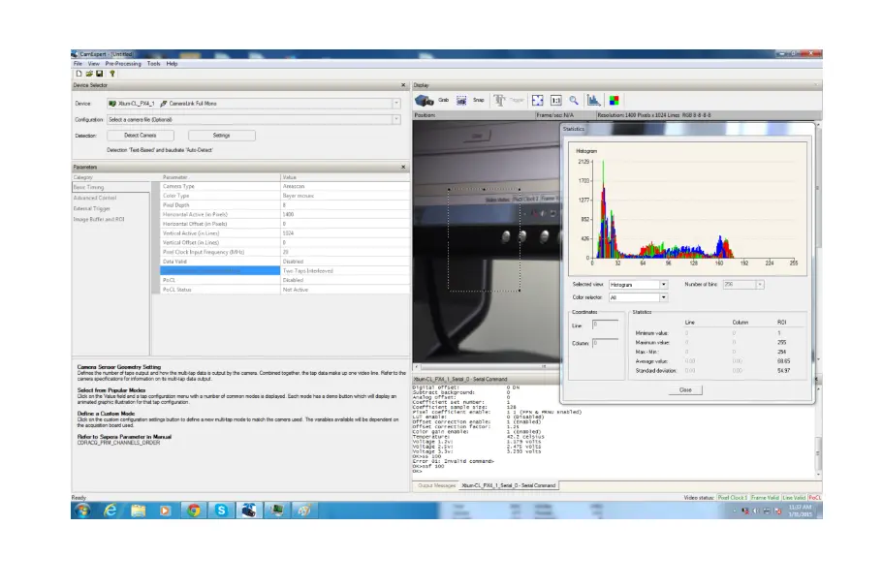
Task: Click the Save file toolbar icon
Action: click(x=98, y=73)
